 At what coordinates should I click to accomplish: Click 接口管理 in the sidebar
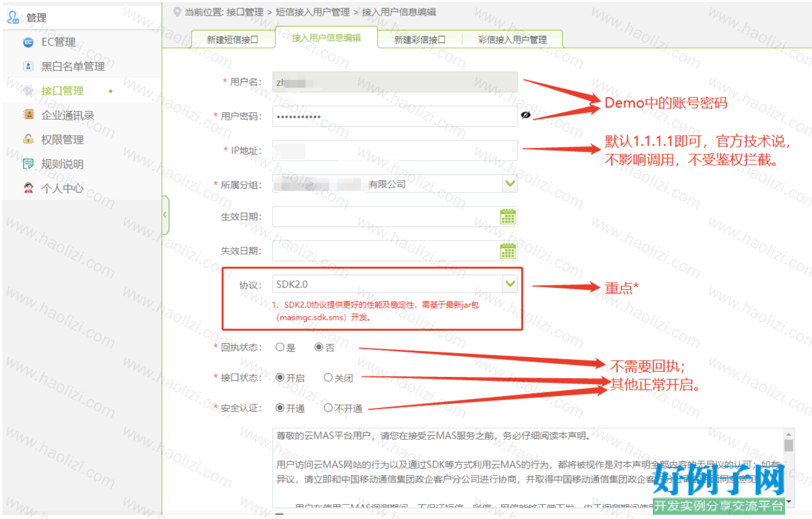[x=62, y=91]
